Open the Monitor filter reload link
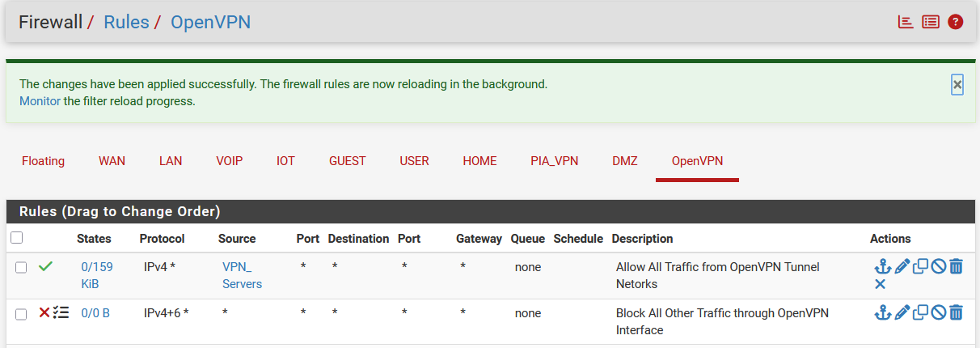 (40, 101)
